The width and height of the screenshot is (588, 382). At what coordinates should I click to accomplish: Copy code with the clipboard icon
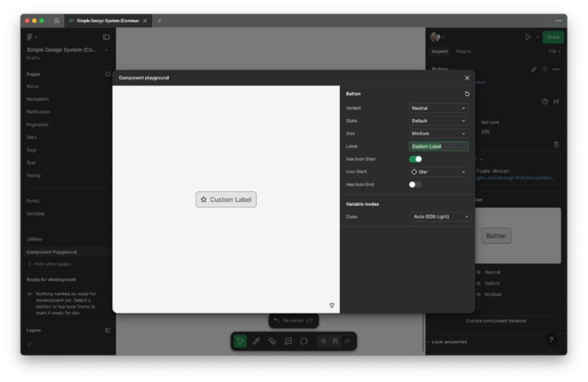pyautogui.click(x=556, y=145)
